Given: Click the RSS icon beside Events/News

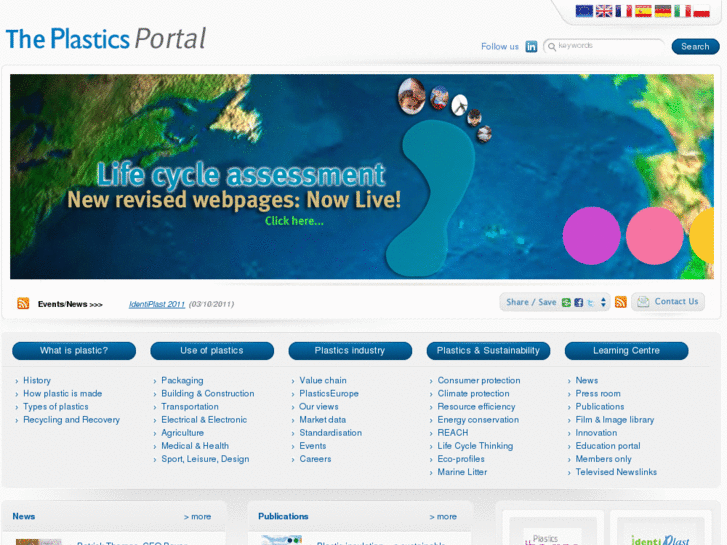Looking at the screenshot, I should pyautogui.click(x=23, y=303).
